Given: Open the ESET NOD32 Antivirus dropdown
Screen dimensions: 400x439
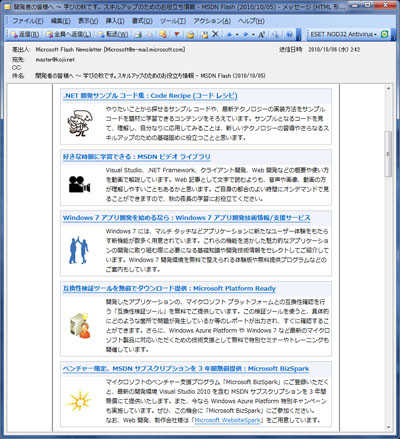Looking at the screenshot, I should (x=343, y=34).
